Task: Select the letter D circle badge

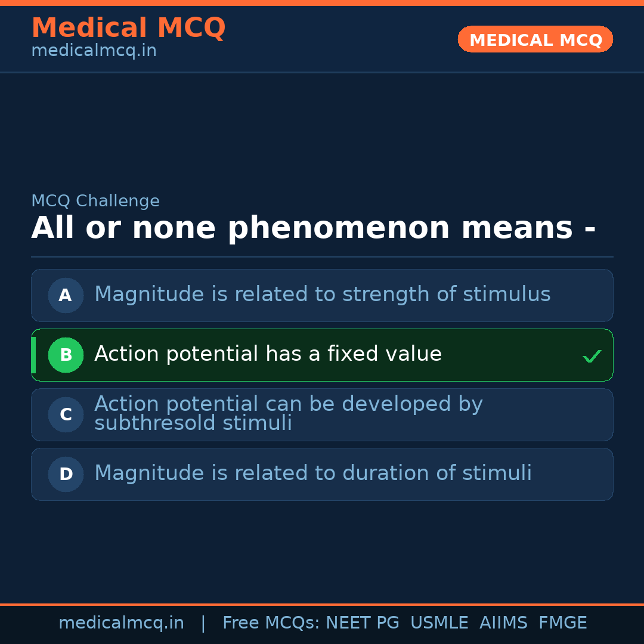Action: 66,474
